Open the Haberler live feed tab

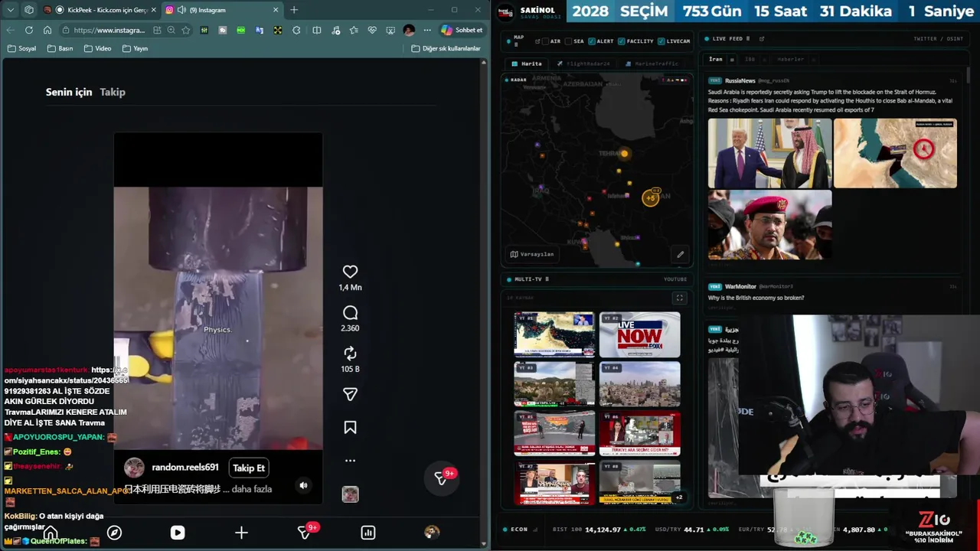click(x=790, y=59)
